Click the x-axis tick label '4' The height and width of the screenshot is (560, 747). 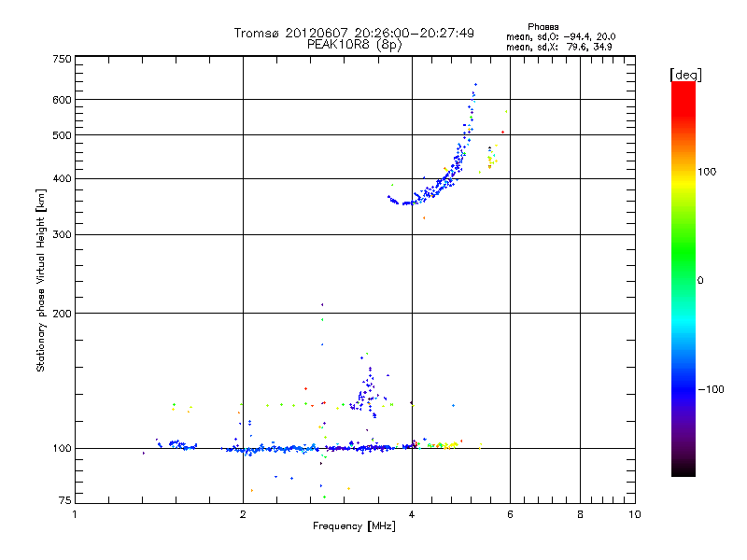point(412,515)
